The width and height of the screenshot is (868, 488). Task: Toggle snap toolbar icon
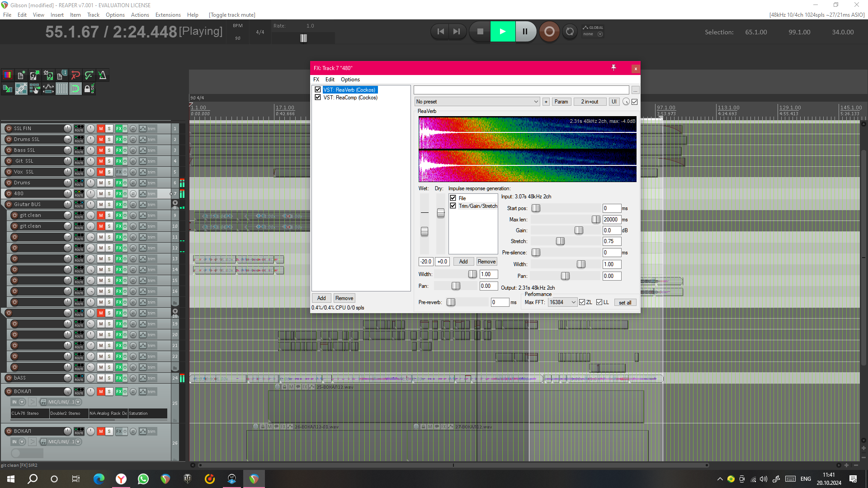pyautogui.click(x=75, y=89)
